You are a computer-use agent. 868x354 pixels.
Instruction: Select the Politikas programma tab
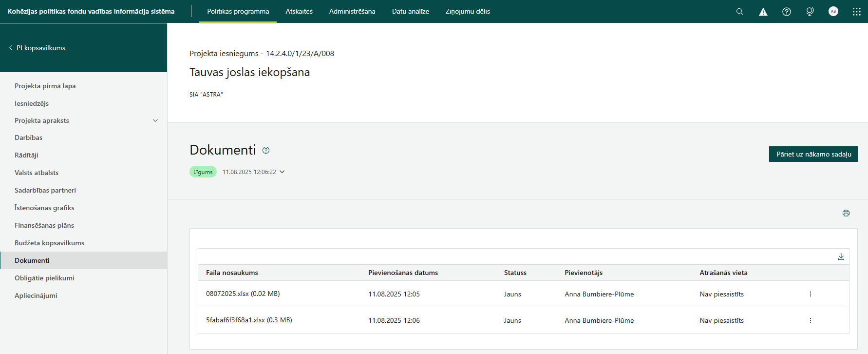(238, 11)
